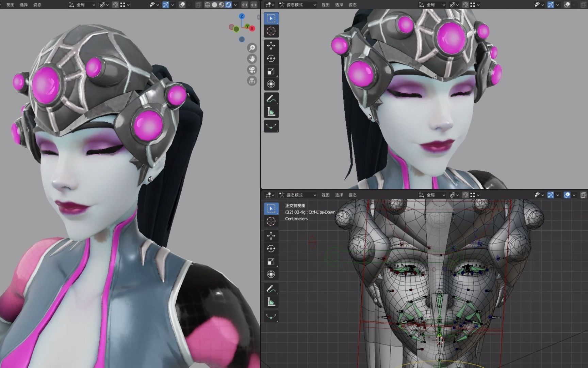Toggle gizmo display in top-right viewport header
Image resolution: width=588 pixels, height=368 pixels.
pyautogui.click(x=551, y=5)
